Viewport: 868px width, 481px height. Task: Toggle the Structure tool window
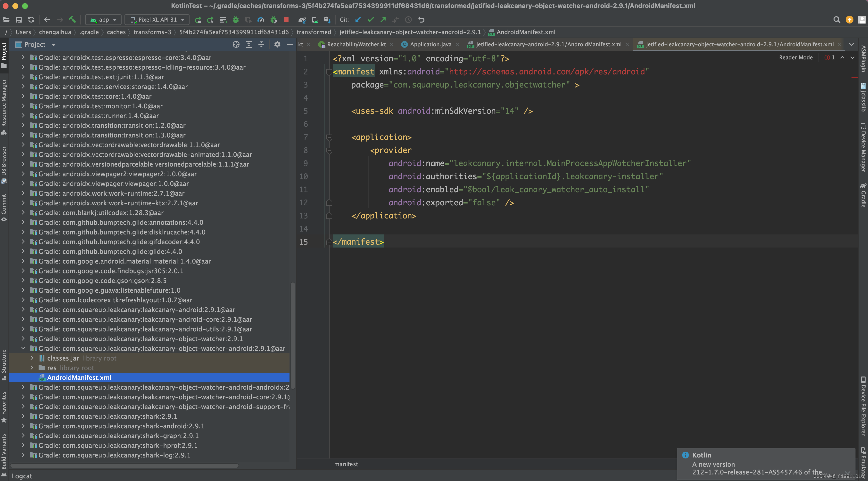point(4,365)
